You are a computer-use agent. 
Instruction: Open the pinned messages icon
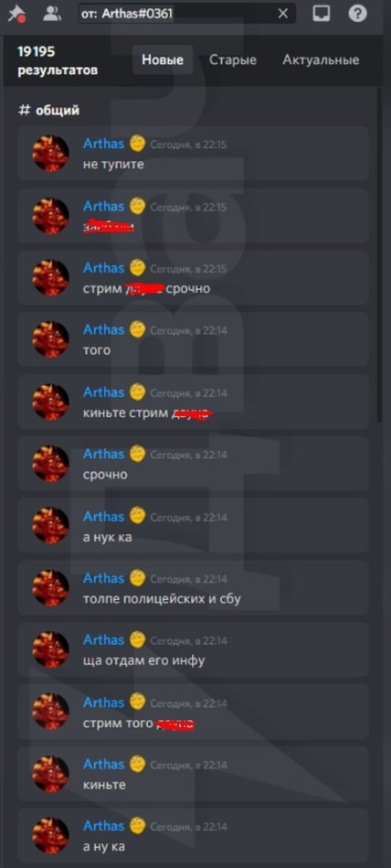(15, 14)
